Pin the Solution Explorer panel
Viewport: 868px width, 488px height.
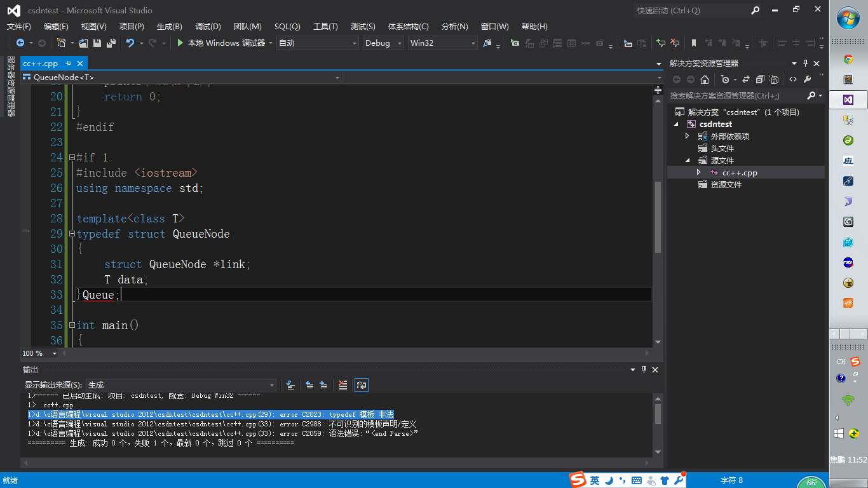[x=805, y=64]
